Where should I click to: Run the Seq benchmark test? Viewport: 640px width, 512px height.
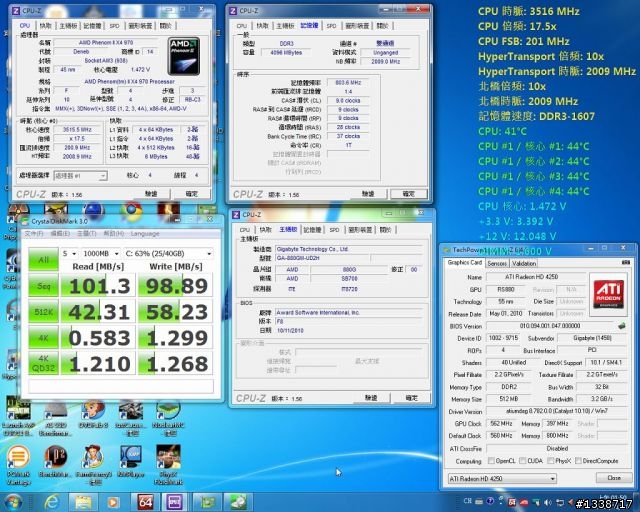click(x=43, y=285)
